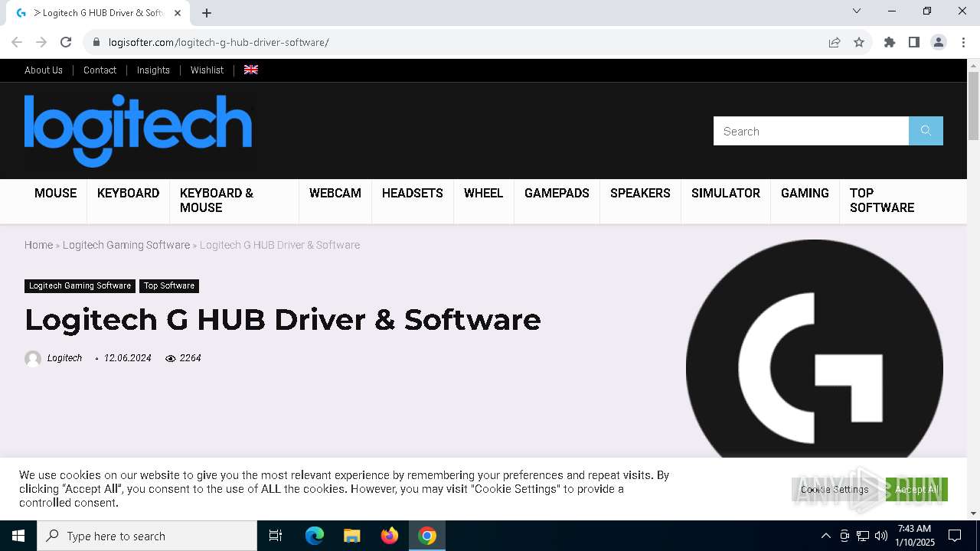Click Logitech Gaming Software category tag
The width and height of the screenshot is (980, 551).
(80, 285)
